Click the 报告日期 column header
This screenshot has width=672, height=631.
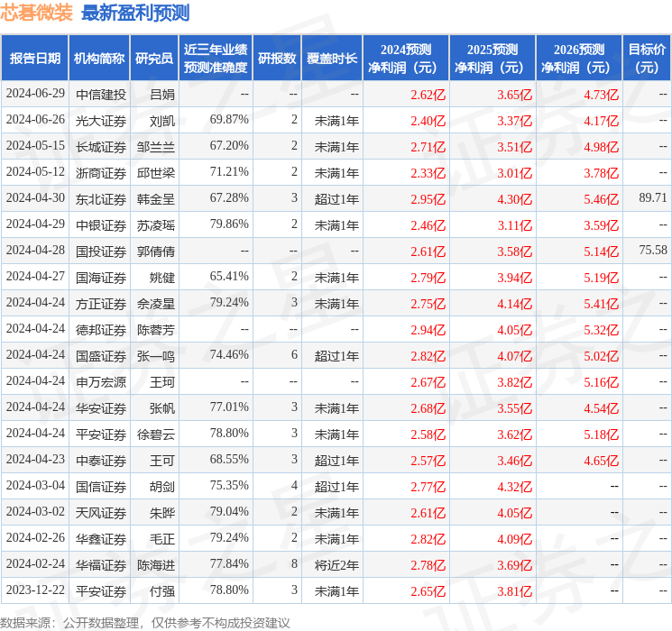point(34,59)
